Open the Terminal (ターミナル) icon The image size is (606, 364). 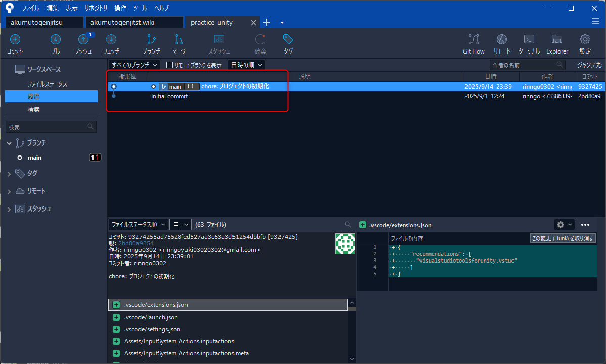pos(529,39)
